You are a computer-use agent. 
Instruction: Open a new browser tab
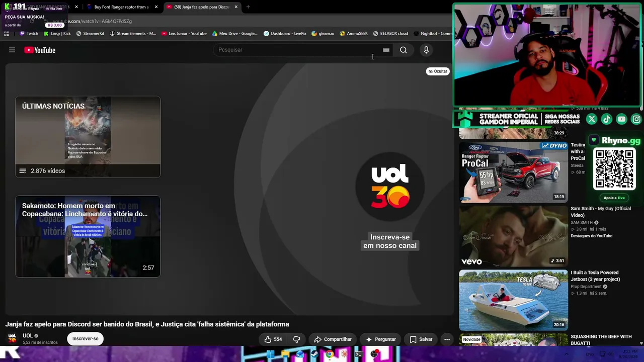(248, 7)
